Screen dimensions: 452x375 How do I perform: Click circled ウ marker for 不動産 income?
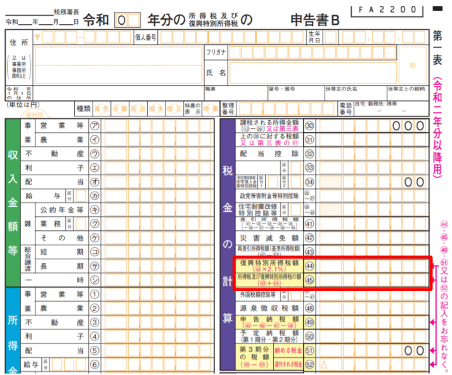tap(95, 154)
